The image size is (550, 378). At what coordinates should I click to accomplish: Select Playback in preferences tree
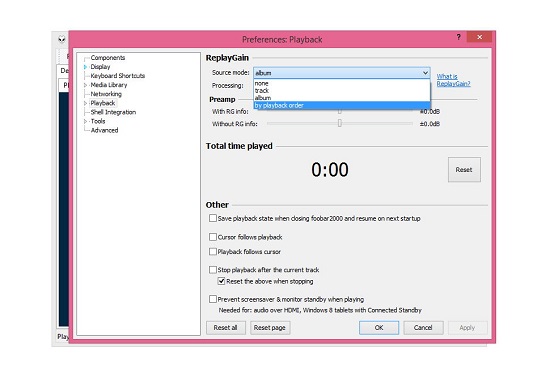point(103,103)
